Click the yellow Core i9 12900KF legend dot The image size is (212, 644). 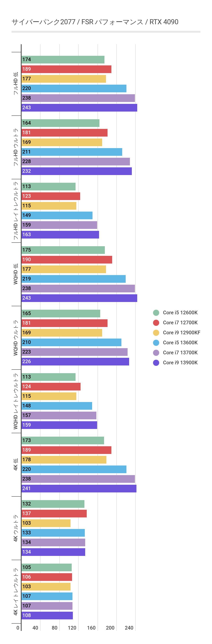(x=156, y=333)
